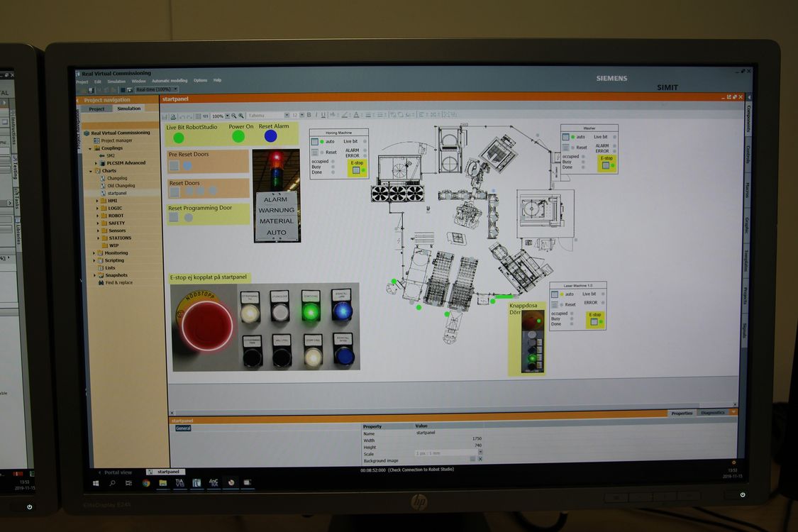This screenshot has width=798, height=532.
Task: Toggle Honing Machine Reset switch
Action: (x=314, y=153)
